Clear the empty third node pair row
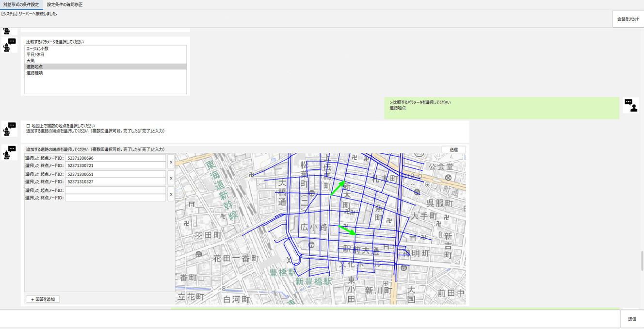Viewport: 644px width, 329px height. [x=171, y=194]
